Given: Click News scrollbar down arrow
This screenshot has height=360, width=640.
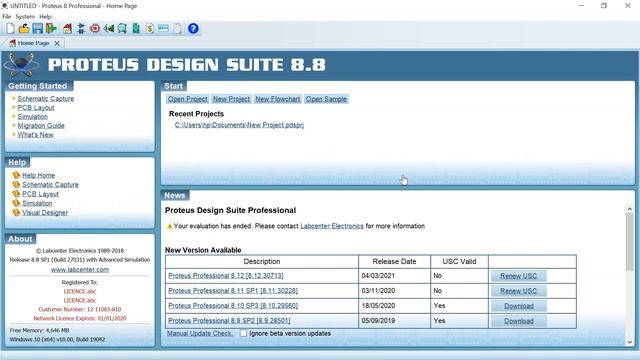Looking at the screenshot, I should point(629,342).
